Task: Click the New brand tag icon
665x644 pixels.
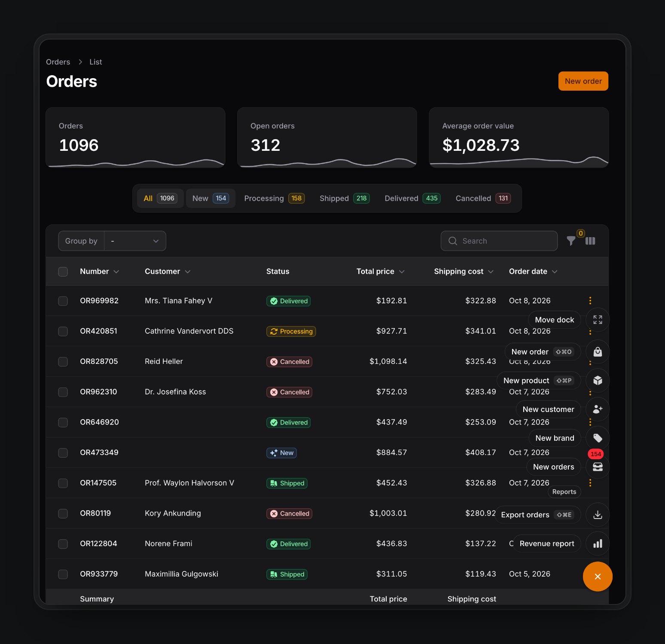Action: pos(598,438)
